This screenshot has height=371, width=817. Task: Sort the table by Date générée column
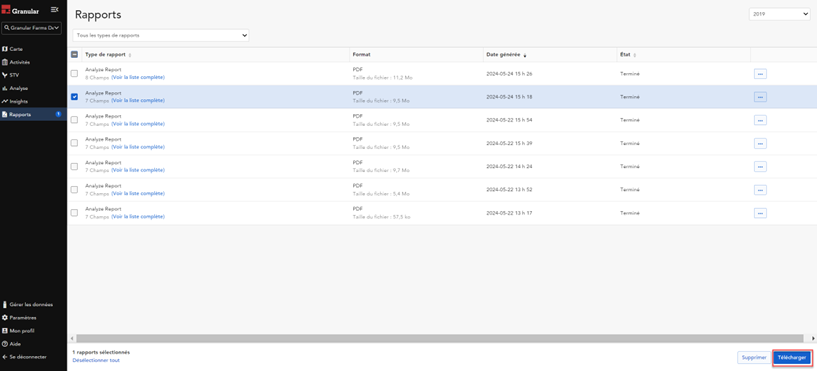[505, 55]
